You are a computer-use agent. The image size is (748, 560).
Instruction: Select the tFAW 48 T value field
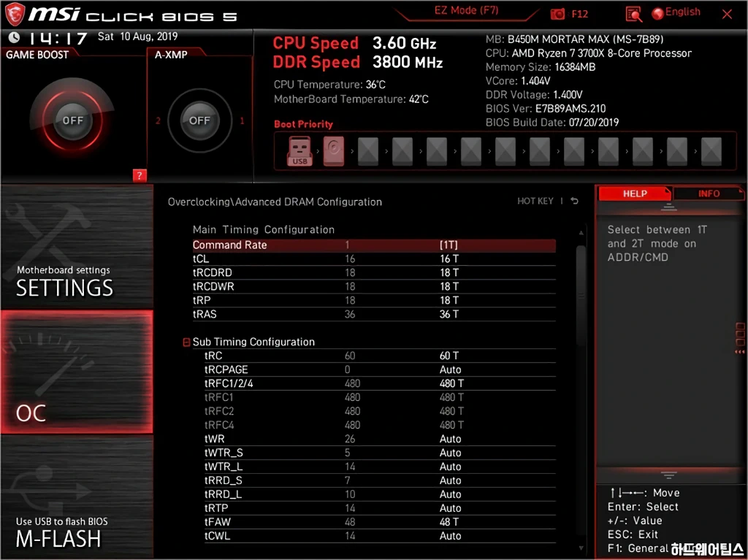click(x=449, y=522)
